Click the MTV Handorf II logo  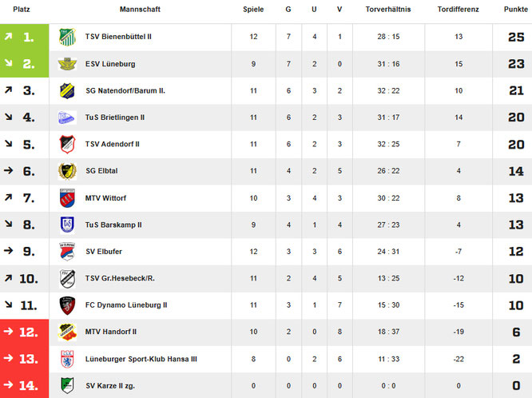point(66,332)
